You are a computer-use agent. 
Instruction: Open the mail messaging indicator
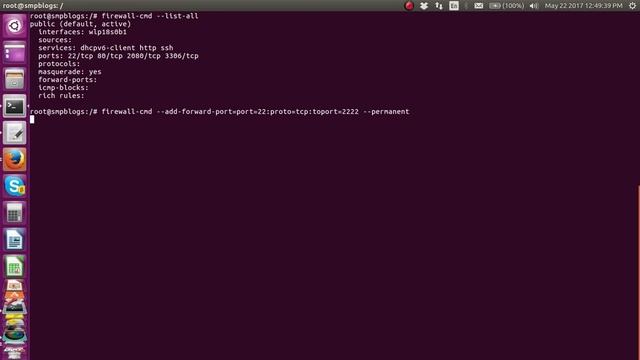pyautogui.click(x=478, y=6)
